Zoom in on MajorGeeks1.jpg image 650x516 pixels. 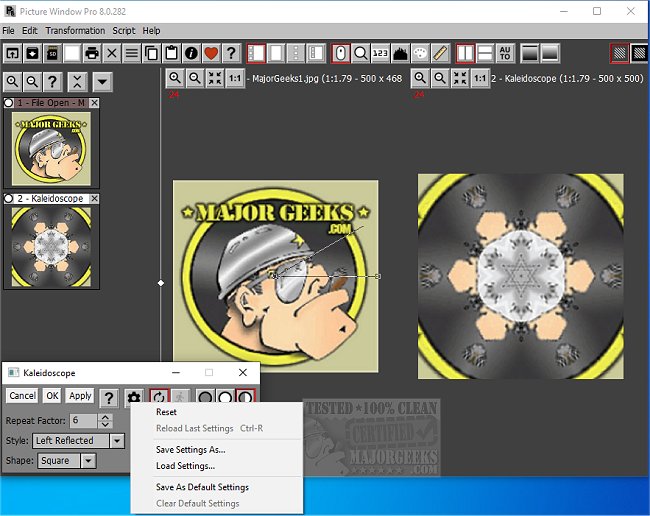click(175, 78)
